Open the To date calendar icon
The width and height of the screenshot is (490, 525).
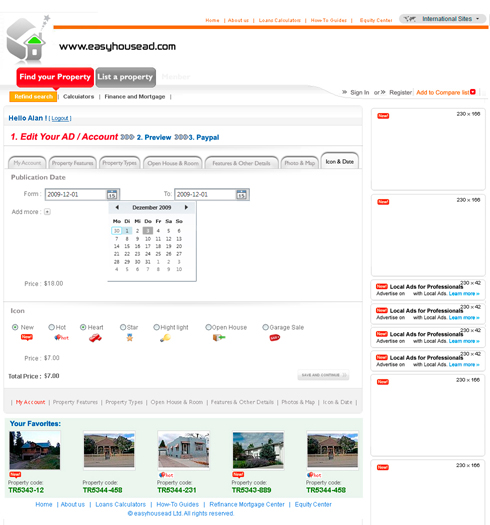tap(241, 195)
